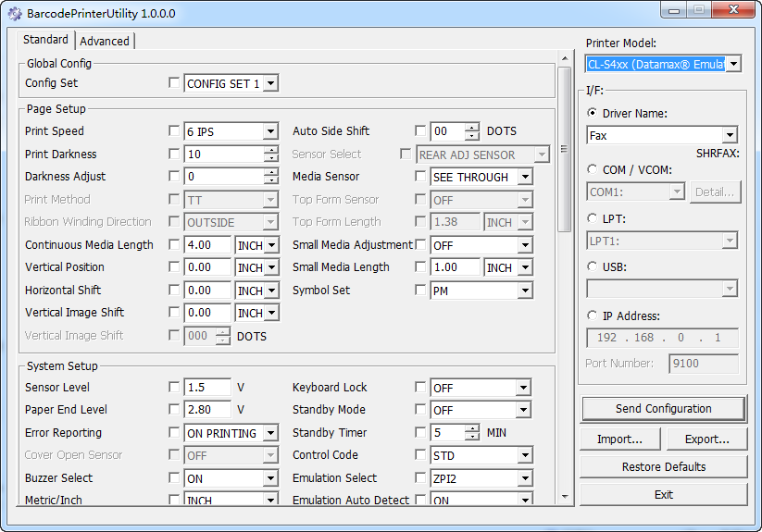Minimize the BarcodePrinterUtility window
762x532 pixels.
pos(672,10)
